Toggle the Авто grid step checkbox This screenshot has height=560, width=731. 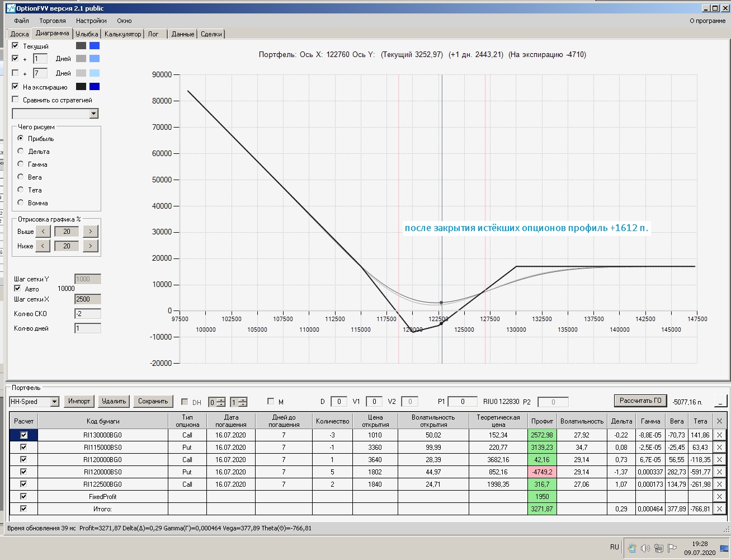[x=17, y=289]
